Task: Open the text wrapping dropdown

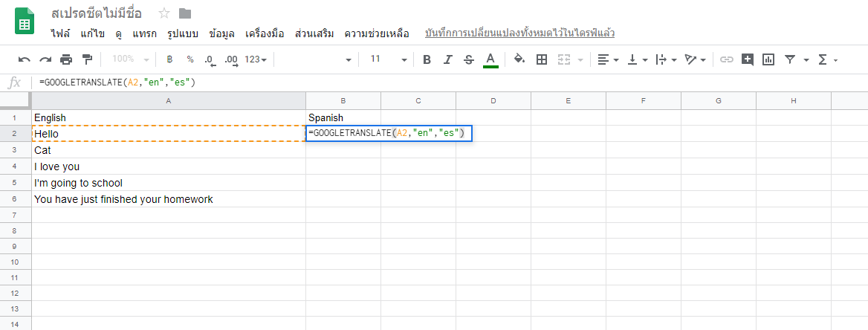Action: tap(666, 59)
